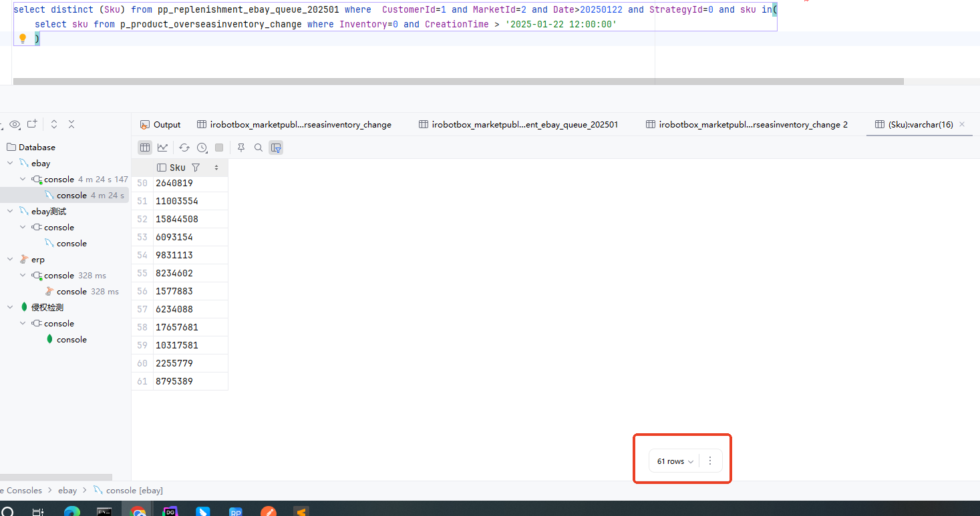Select row number 61 in grid

142,381
